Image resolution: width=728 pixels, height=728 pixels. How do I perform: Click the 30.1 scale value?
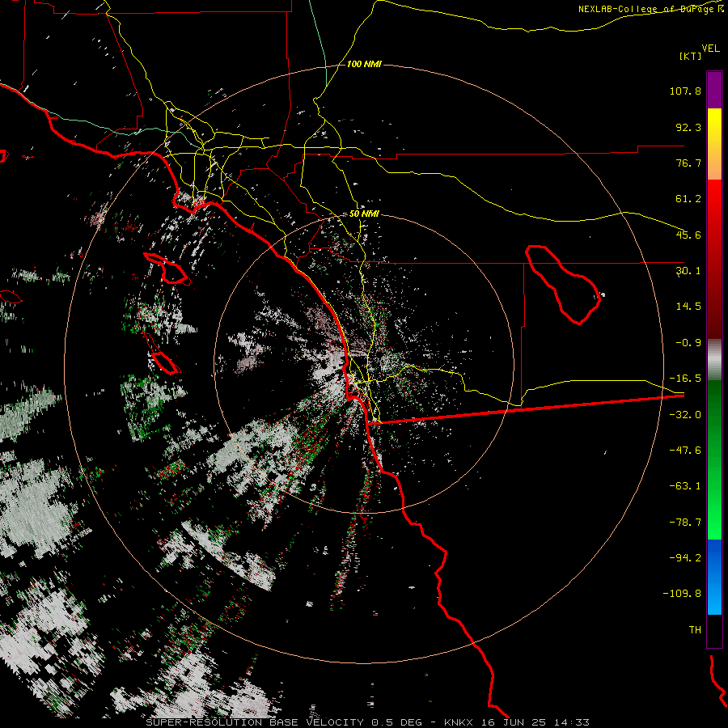pos(688,271)
